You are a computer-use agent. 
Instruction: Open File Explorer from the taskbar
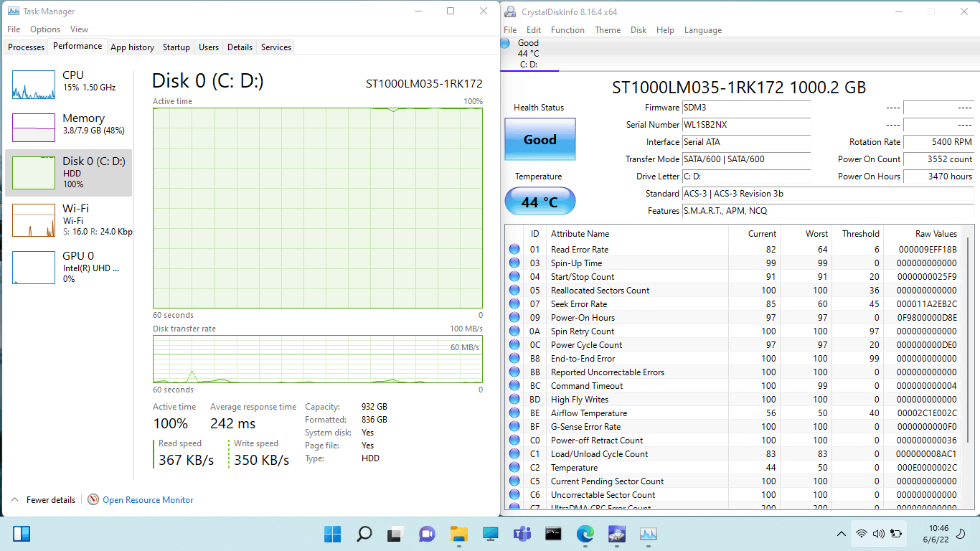458,534
